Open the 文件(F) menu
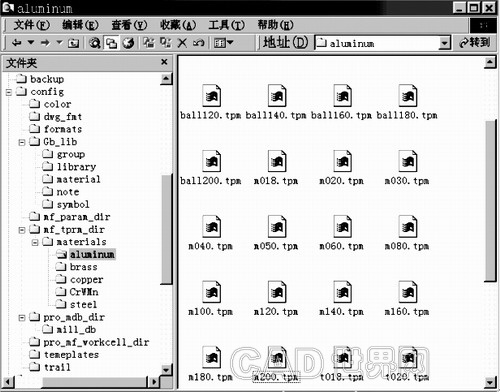The image size is (500, 392). coord(31,25)
